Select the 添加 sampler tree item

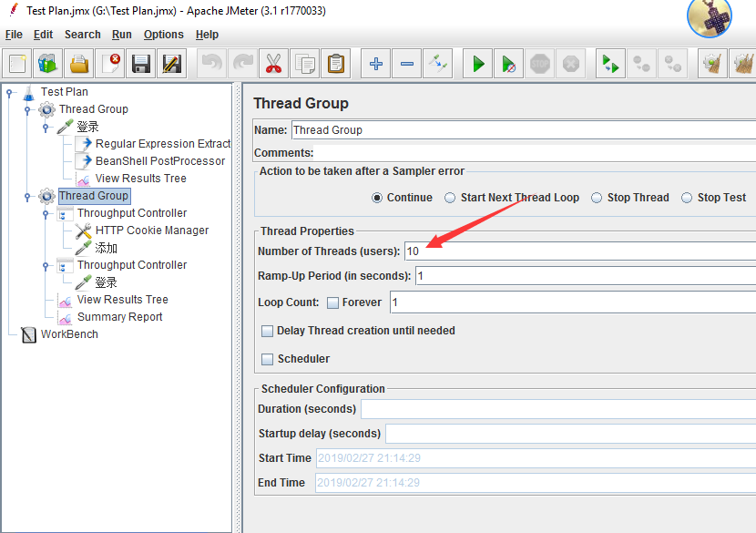(x=97, y=248)
